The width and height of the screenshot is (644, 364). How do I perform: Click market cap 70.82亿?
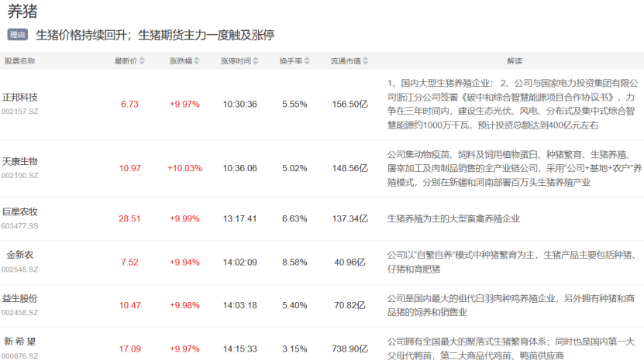[350, 305]
